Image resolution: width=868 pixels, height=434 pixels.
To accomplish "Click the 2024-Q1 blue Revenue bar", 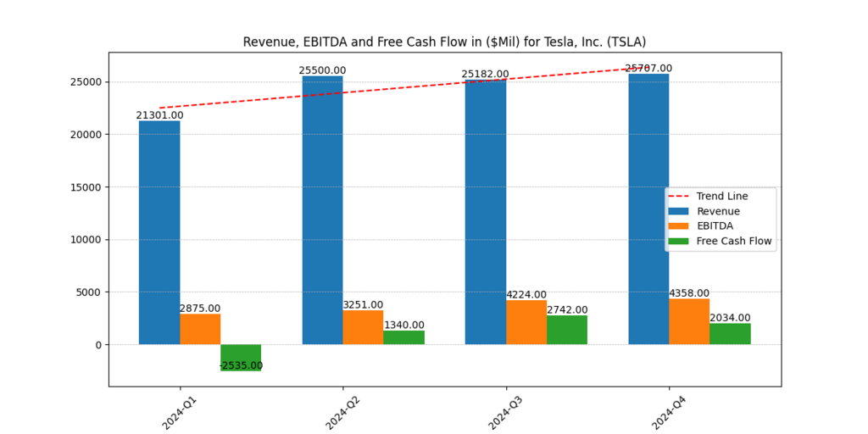I will click(159, 233).
